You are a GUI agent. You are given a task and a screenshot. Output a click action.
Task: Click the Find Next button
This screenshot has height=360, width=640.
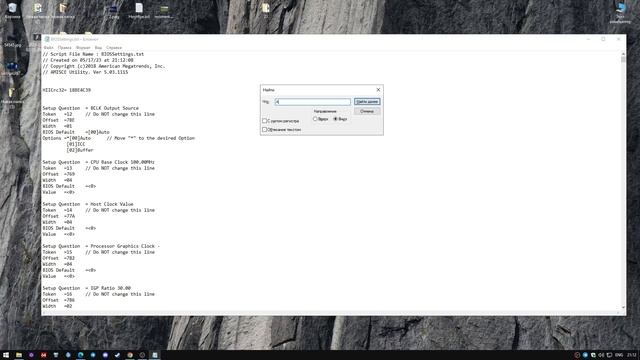pos(367,101)
